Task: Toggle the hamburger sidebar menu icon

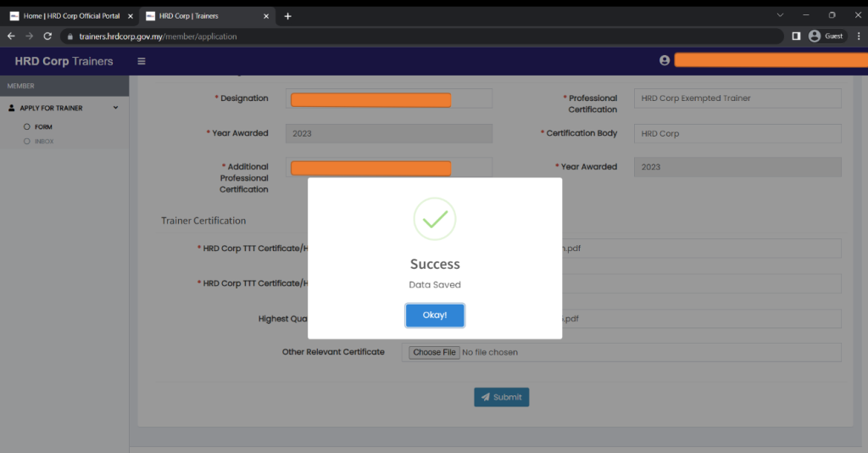Action: point(142,61)
